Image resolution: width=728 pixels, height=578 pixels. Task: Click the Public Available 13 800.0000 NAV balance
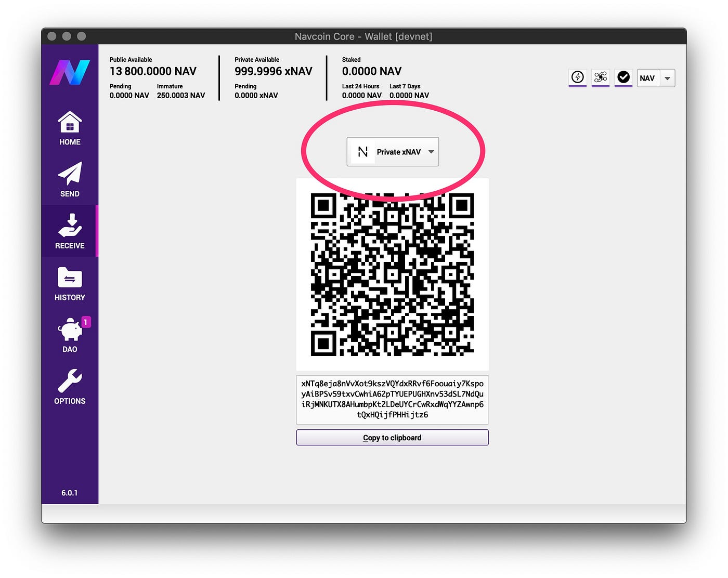coord(153,71)
